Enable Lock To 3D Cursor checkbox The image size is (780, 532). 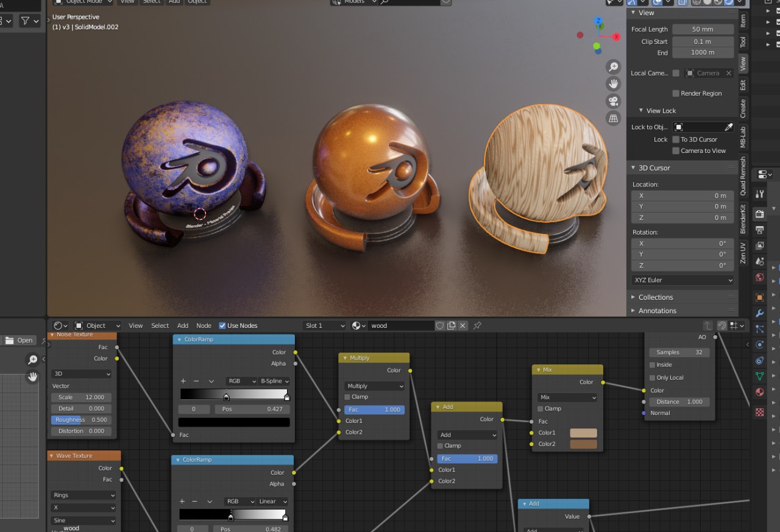point(676,140)
